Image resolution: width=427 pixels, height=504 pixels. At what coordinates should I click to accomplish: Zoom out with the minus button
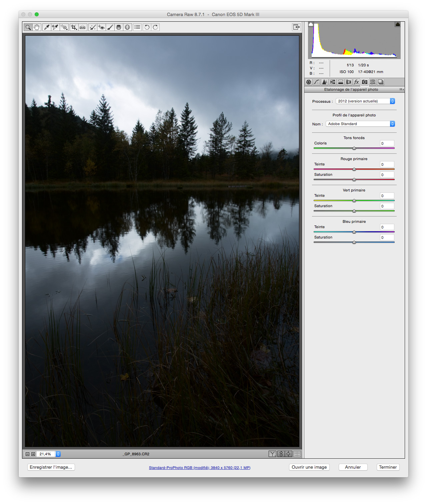(27, 454)
